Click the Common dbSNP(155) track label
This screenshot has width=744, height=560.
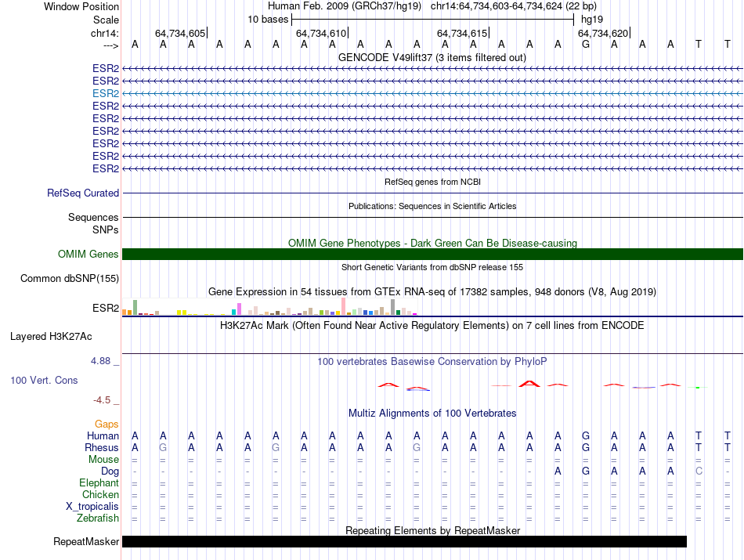pos(70,279)
